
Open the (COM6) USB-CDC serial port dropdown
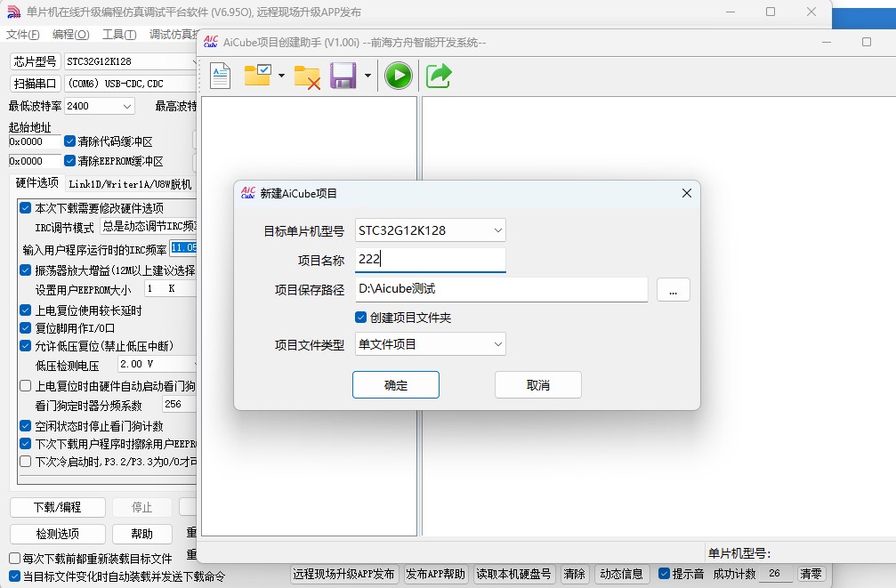[x=130, y=84]
